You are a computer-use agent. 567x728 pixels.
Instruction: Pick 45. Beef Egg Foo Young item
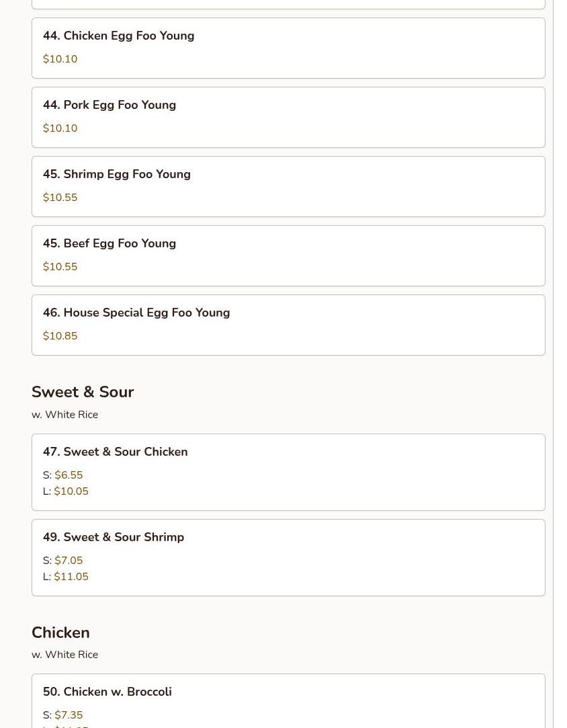coord(110,244)
